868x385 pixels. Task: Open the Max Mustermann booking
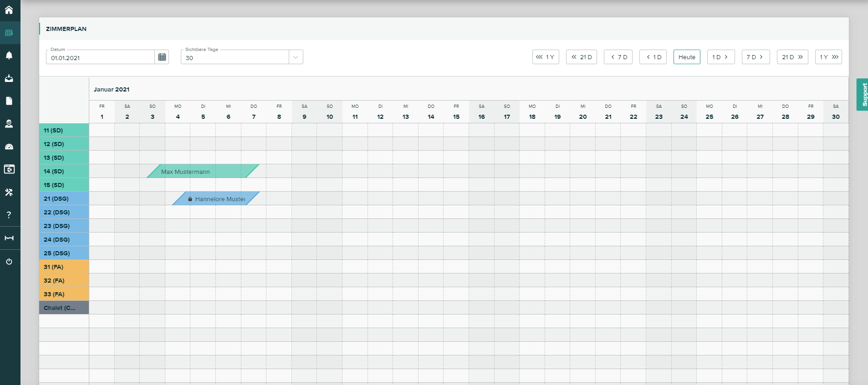(x=203, y=172)
